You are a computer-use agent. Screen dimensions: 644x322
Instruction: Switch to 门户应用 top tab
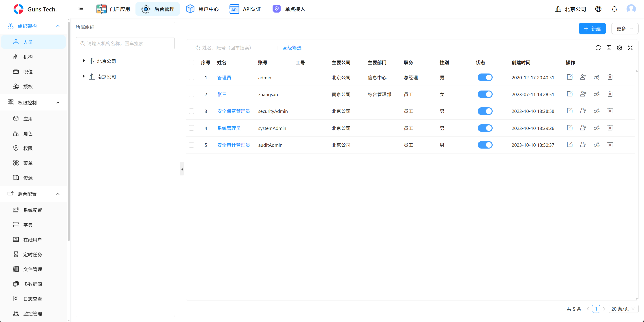[x=113, y=9]
